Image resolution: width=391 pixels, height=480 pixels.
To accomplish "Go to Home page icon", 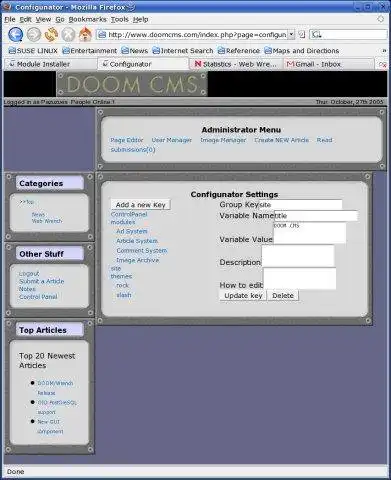I will [x=85, y=34].
